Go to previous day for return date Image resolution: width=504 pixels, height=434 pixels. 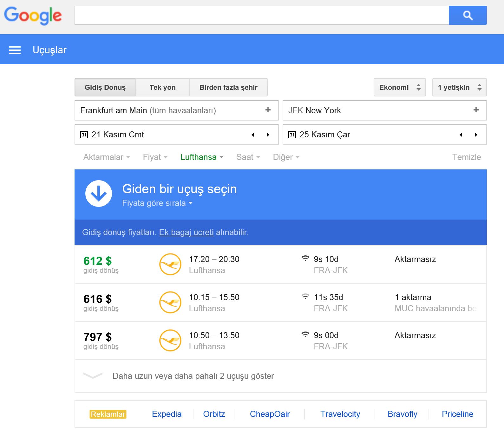pyautogui.click(x=461, y=135)
